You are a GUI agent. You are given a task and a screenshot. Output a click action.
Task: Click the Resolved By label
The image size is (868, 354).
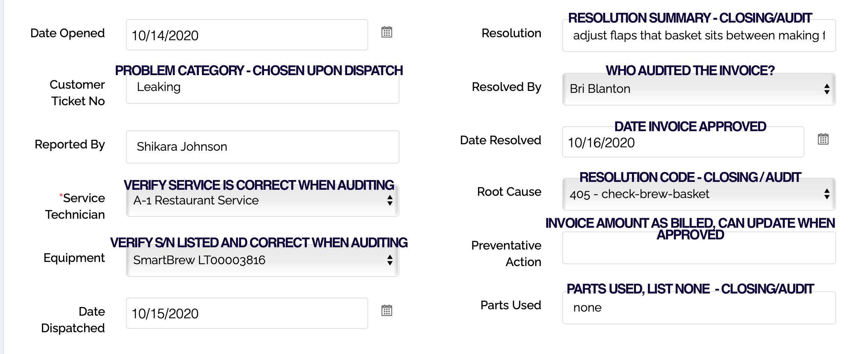pos(506,87)
